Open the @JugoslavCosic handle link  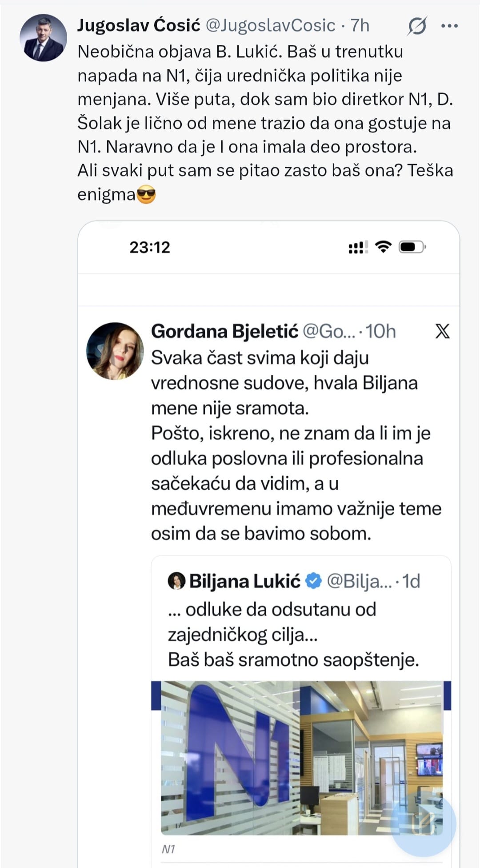coord(270,26)
